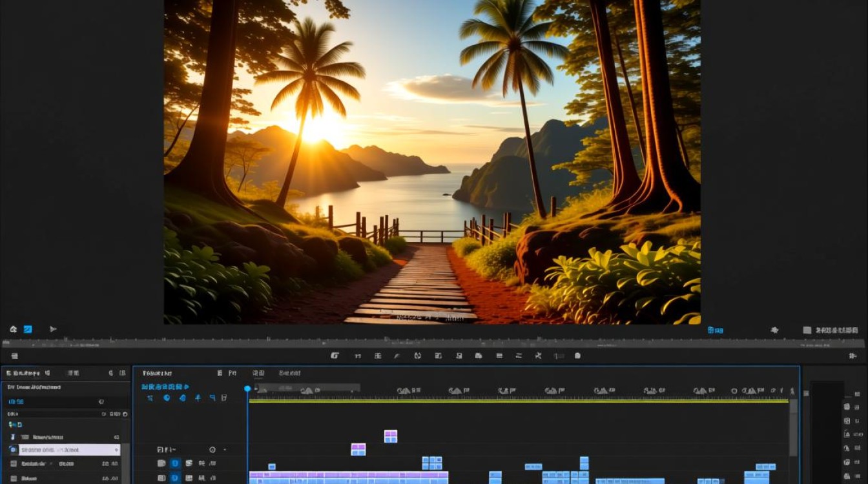
Task: Click the yellow work area bar above tracks
Action: coord(519,401)
